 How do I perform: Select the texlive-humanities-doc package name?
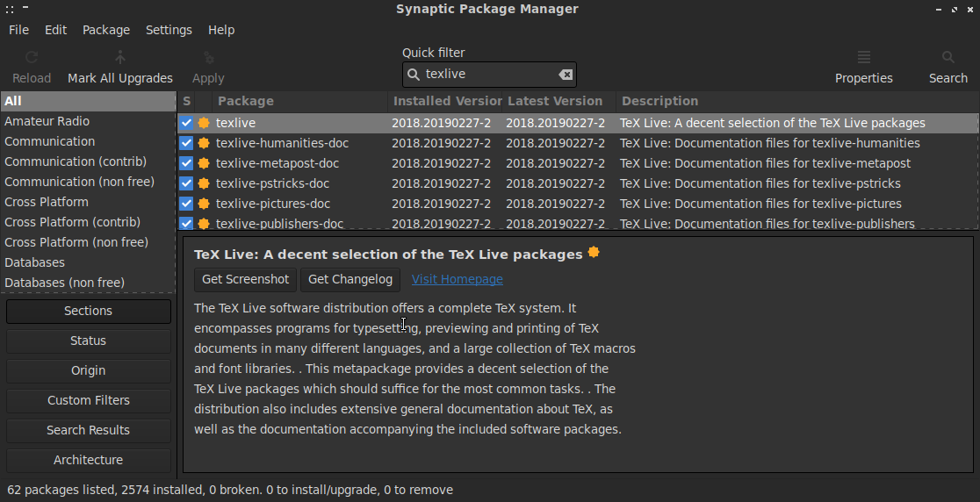282,143
